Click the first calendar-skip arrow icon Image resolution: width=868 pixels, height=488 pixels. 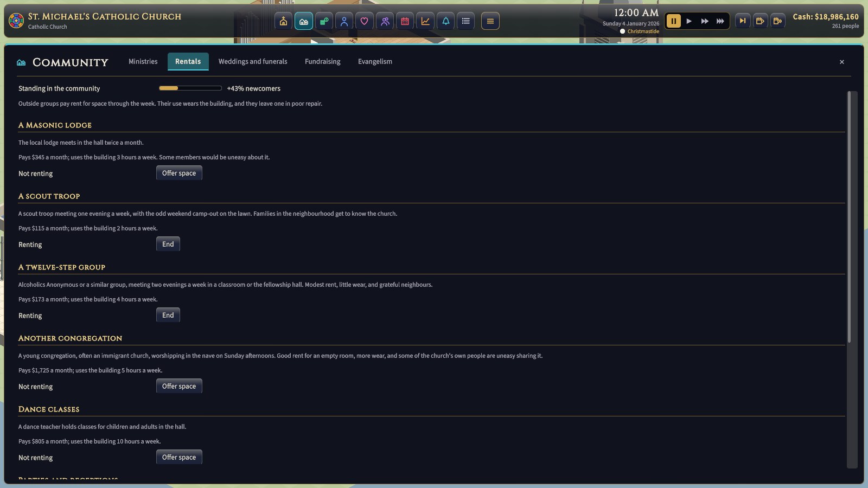point(760,21)
